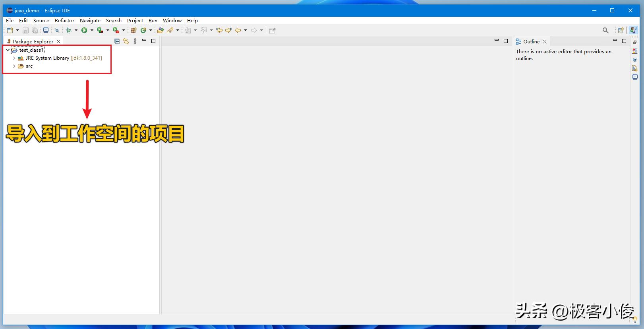The height and width of the screenshot is (329, 644).
Task: Open the Help menu
Action: coord(192,21)
